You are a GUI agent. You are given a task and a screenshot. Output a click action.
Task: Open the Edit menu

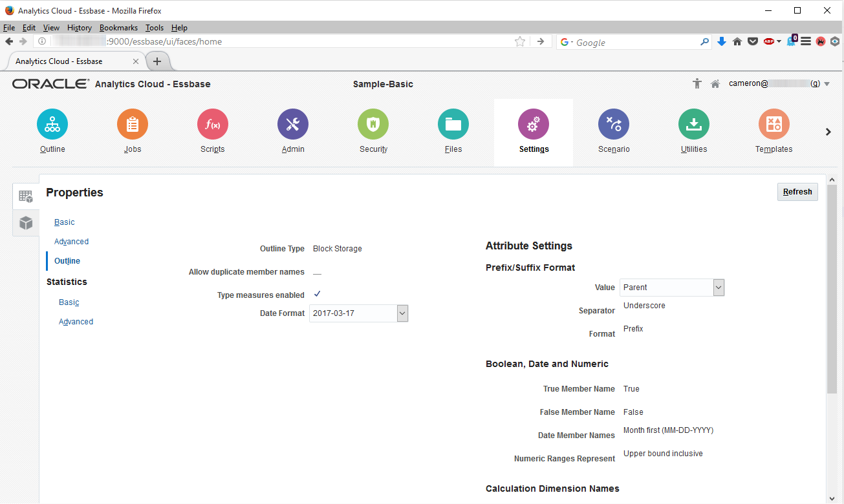[x=29, y=28]
